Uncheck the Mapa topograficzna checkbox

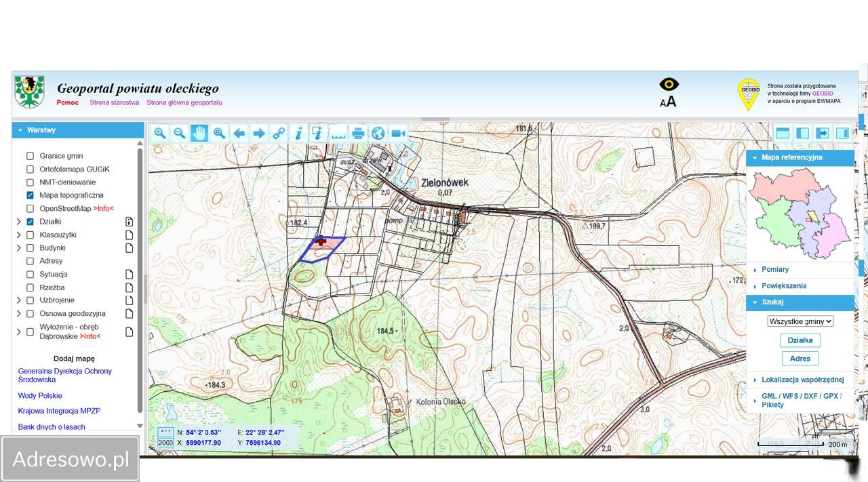coord(30,195)
